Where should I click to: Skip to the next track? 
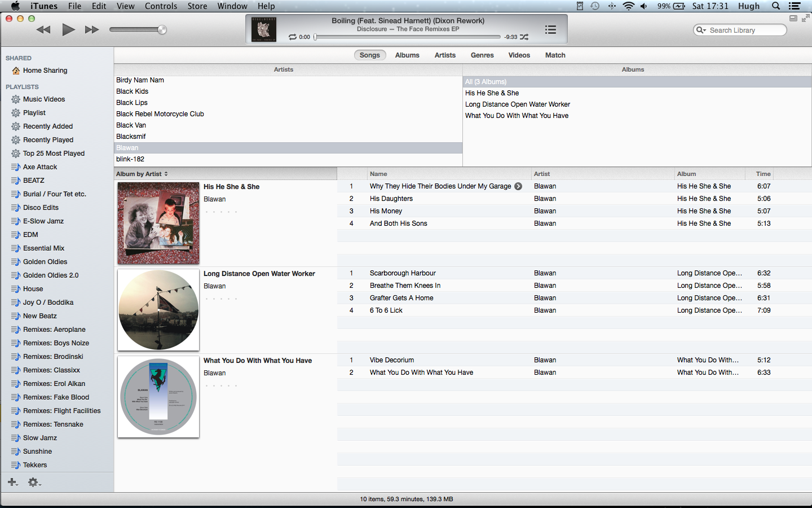coord(92,30)
